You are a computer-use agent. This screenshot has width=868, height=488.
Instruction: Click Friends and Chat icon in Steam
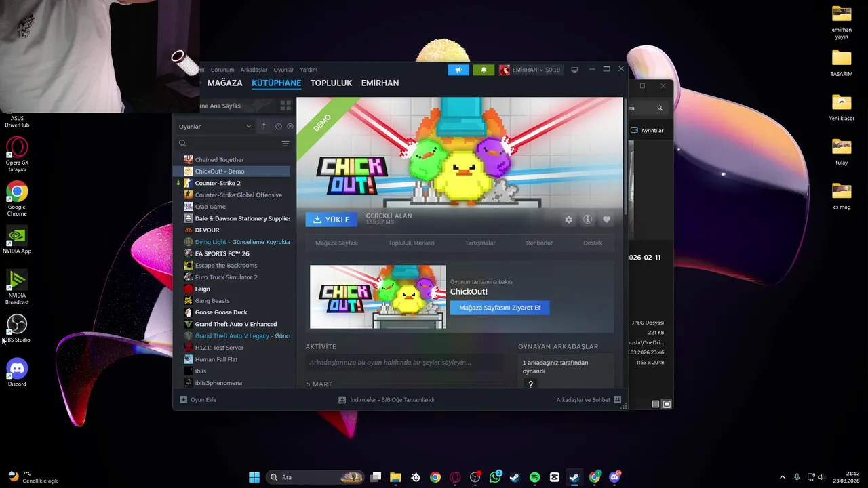[x=617, y=400]
